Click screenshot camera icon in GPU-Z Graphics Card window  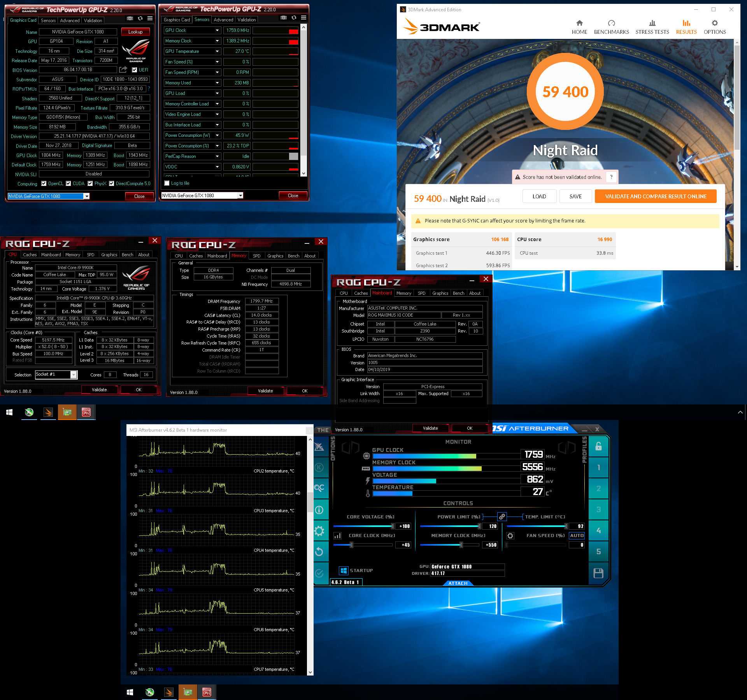click(x=130, y=19)
